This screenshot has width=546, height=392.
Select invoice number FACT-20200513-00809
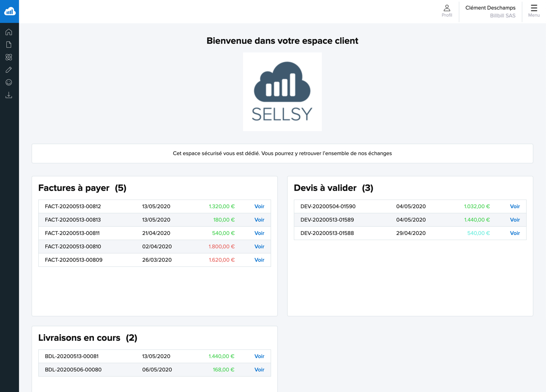[74, 260]
